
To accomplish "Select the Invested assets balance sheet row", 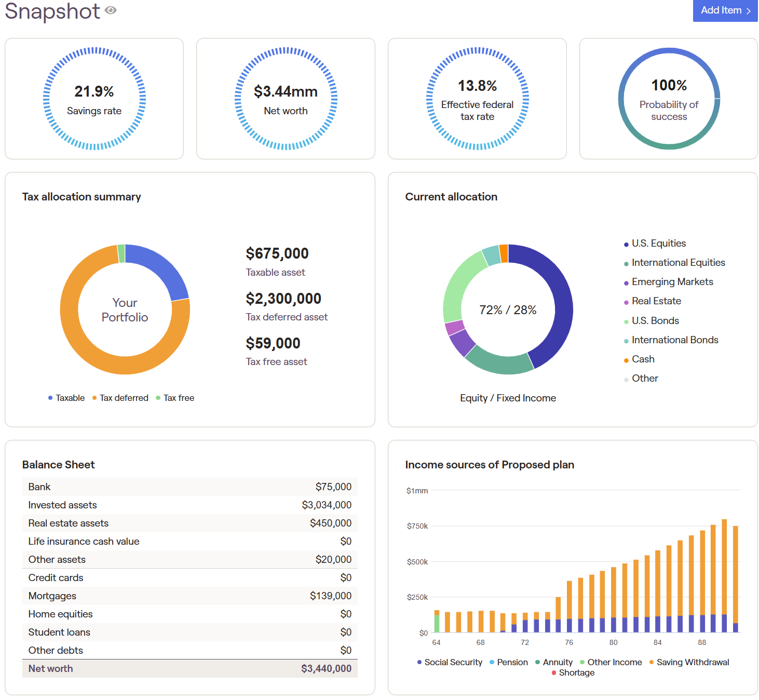I will coord(190,505).
